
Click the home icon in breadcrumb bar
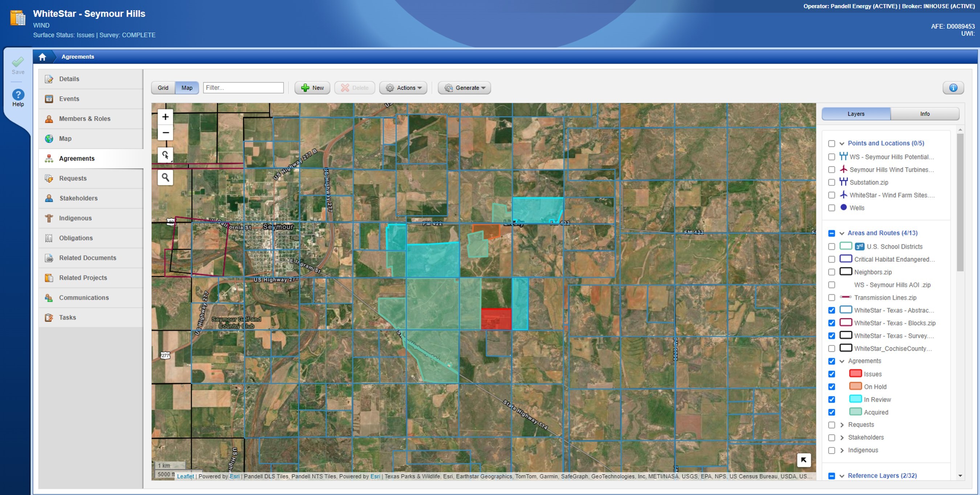[x=42, y=57]
